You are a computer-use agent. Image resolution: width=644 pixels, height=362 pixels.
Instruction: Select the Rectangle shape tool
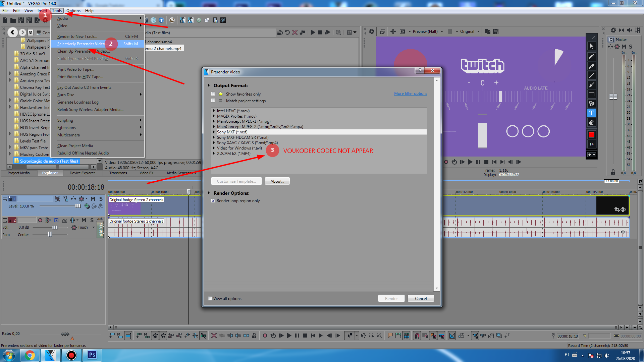[x=591, y=94]
